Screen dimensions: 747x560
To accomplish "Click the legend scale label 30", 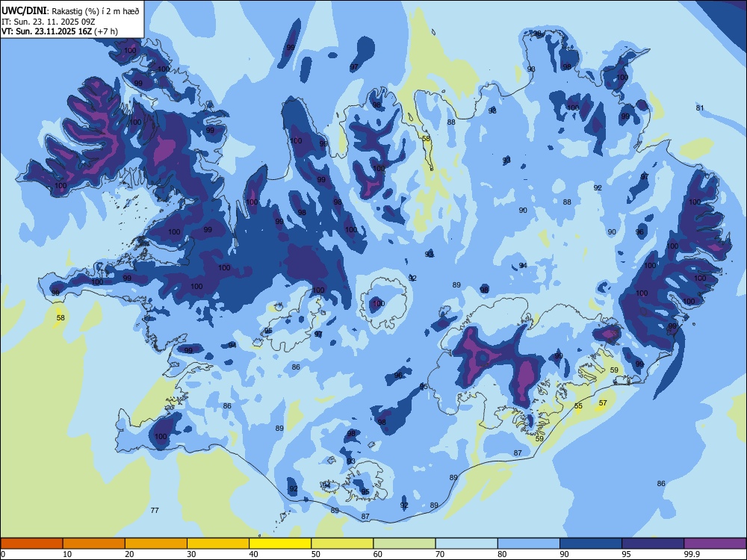I will pos(191,554).
